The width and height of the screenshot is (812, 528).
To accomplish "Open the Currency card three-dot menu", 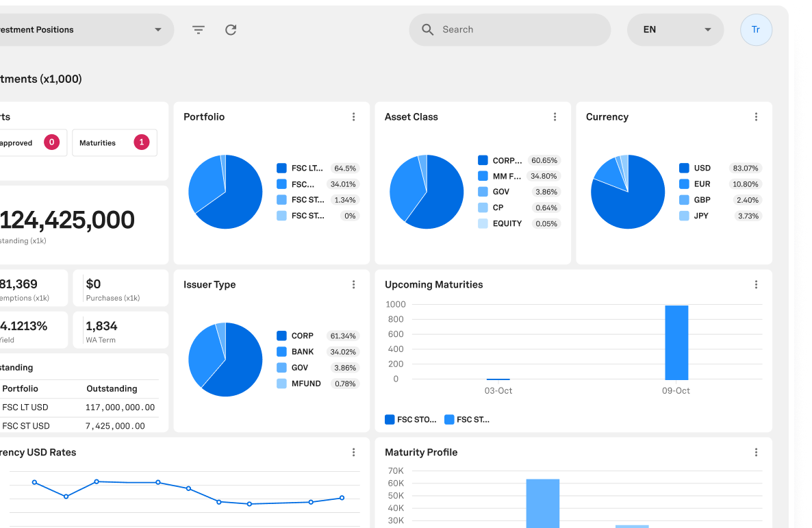I will point(756,117).
